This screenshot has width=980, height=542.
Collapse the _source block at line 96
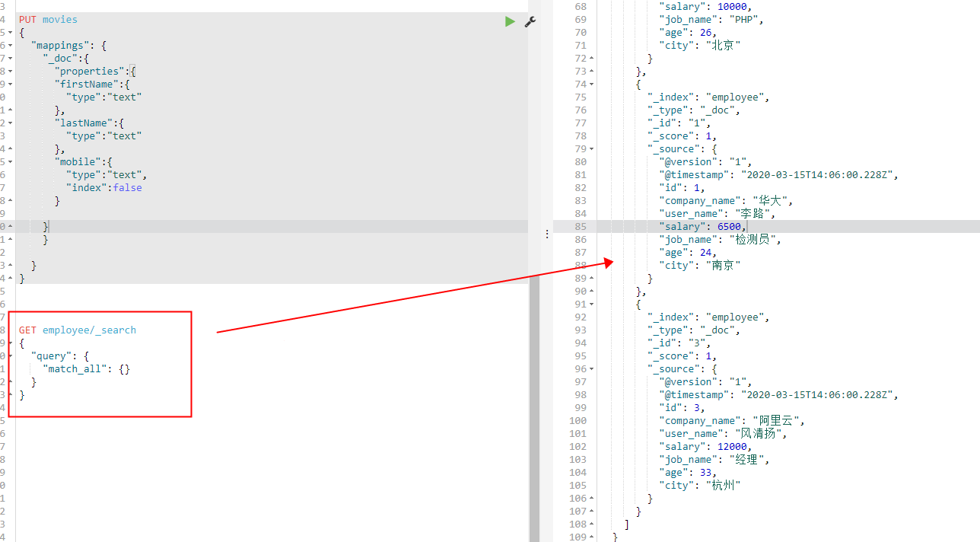tap(590, 368)
